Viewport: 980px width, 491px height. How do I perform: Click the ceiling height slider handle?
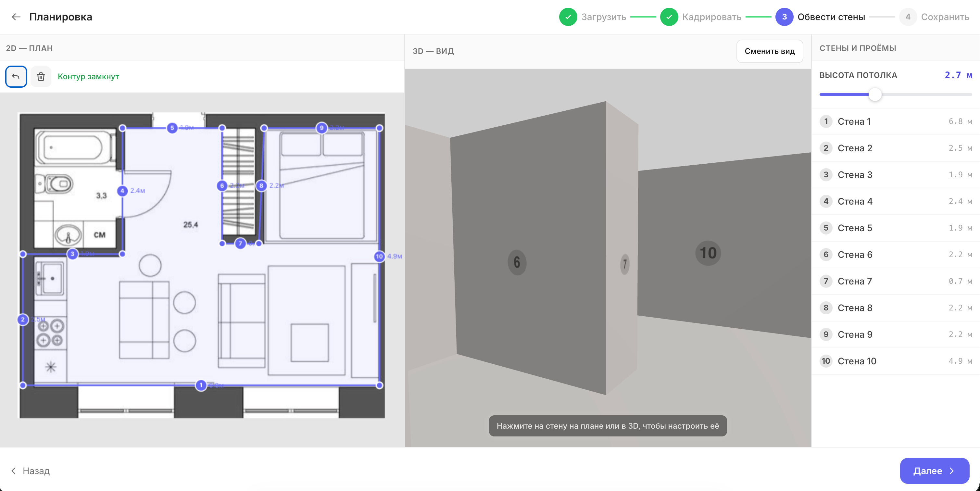pos(874,94)
